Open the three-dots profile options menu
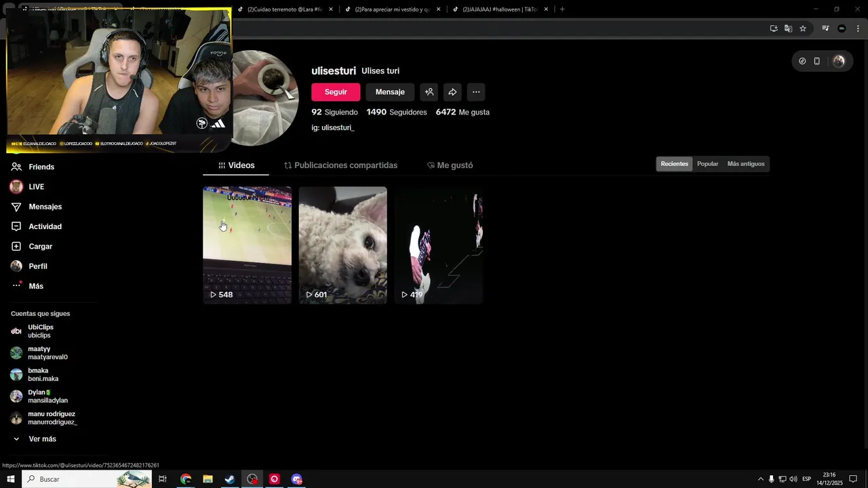Viewport: 868px width, 488px height. (476, 92)
